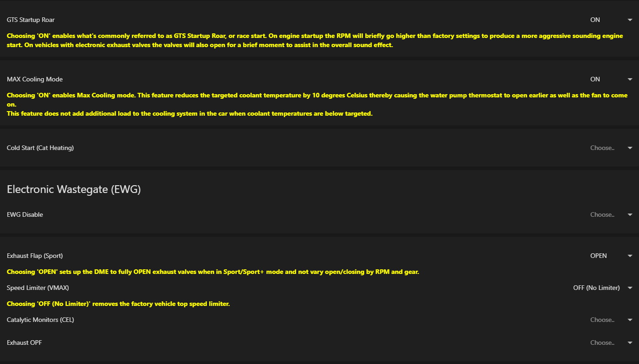Select the 'Choose..' field for Cold Start
Screen dimensions: 639x364
(602, 148)
